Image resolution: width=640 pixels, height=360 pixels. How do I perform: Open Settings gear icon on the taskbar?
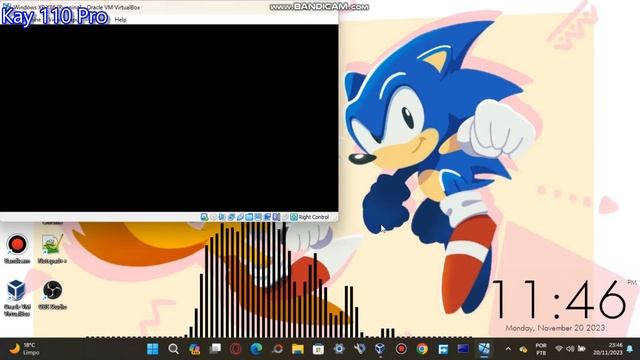[339, 349]
